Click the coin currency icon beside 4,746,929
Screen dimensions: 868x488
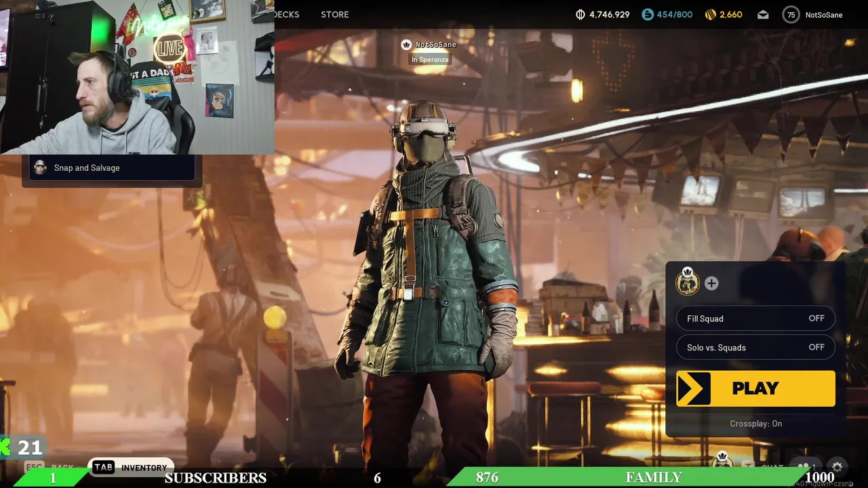(x=580, y=14)
